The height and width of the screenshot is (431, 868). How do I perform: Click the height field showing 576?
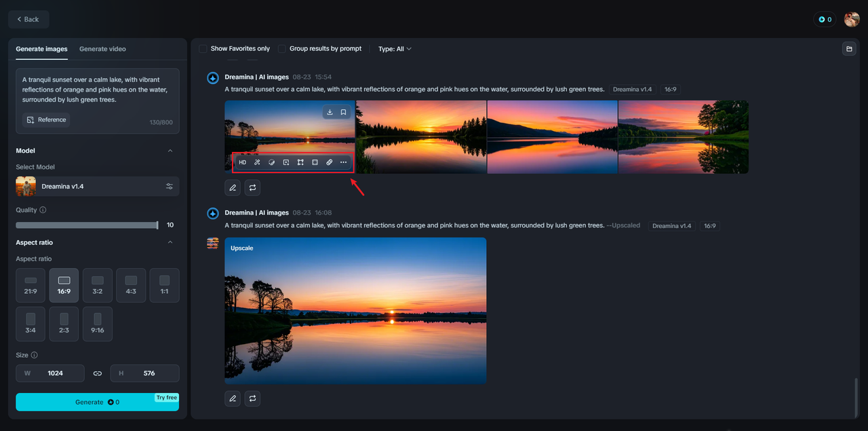145,373
